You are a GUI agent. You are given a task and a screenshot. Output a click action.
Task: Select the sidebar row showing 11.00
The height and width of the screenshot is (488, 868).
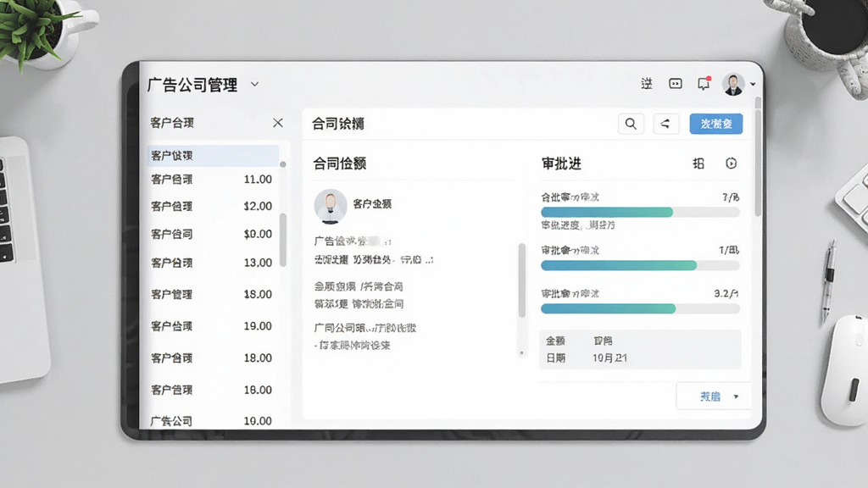[213, 180]
